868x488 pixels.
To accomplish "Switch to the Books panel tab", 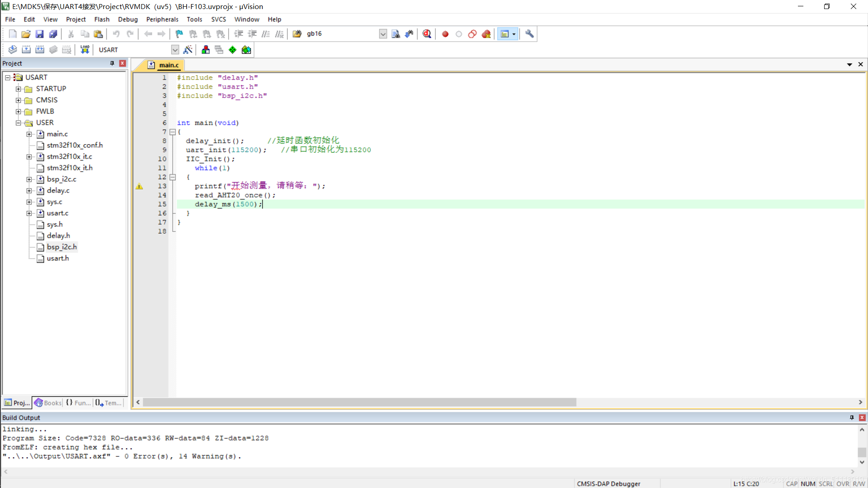I will [48, 403].
